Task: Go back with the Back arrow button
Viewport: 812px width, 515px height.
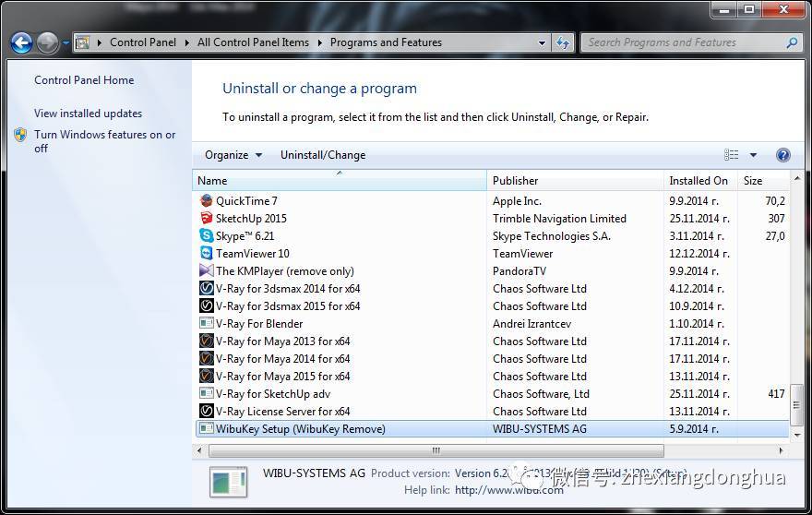Action: coord(22,43)
